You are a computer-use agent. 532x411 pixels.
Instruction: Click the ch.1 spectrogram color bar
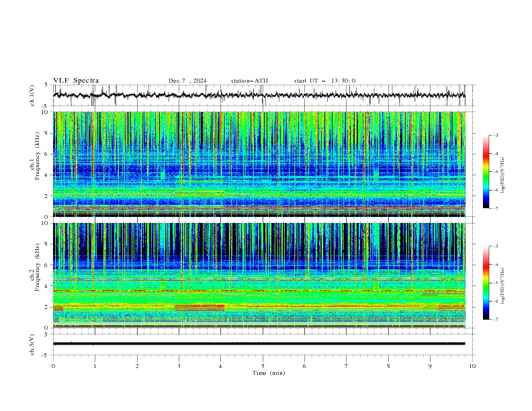pos(486,172)
